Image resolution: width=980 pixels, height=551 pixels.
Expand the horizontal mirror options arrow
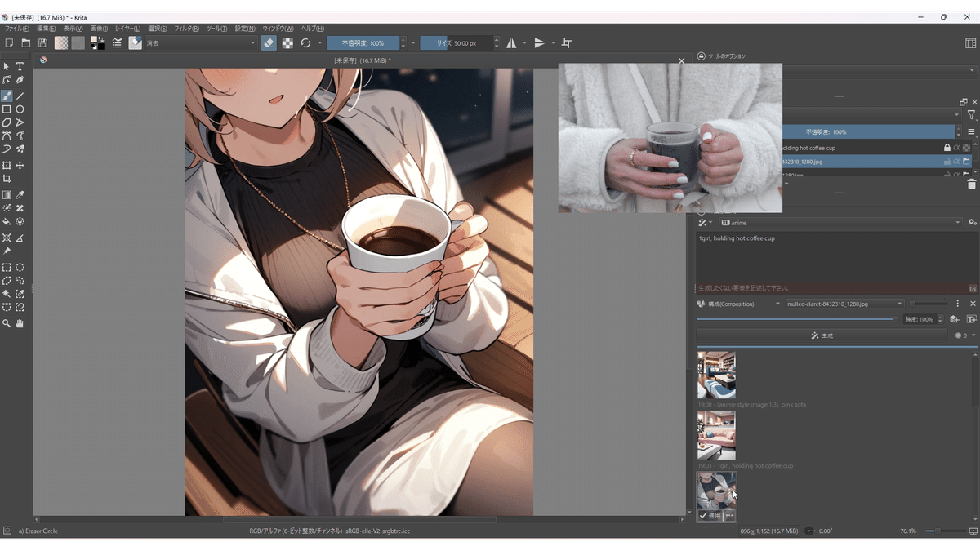click(524, 43)
